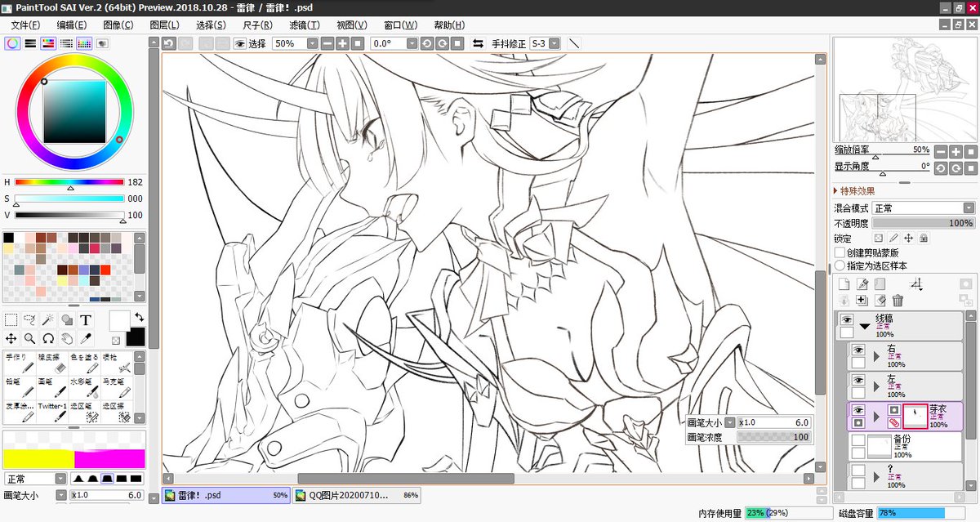
Task: Choose the 铅笔 pencil brush
Action: 20,386
